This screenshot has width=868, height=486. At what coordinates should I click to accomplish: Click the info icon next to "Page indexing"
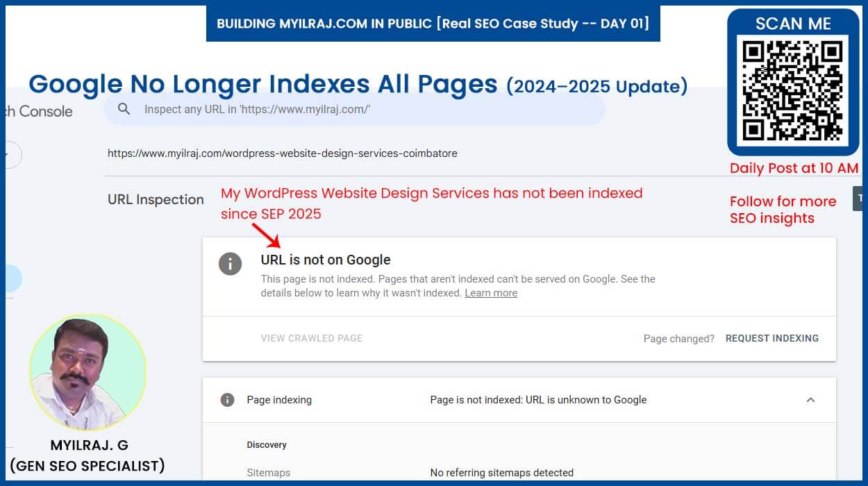pyautogui.click(x=227, y=400)
